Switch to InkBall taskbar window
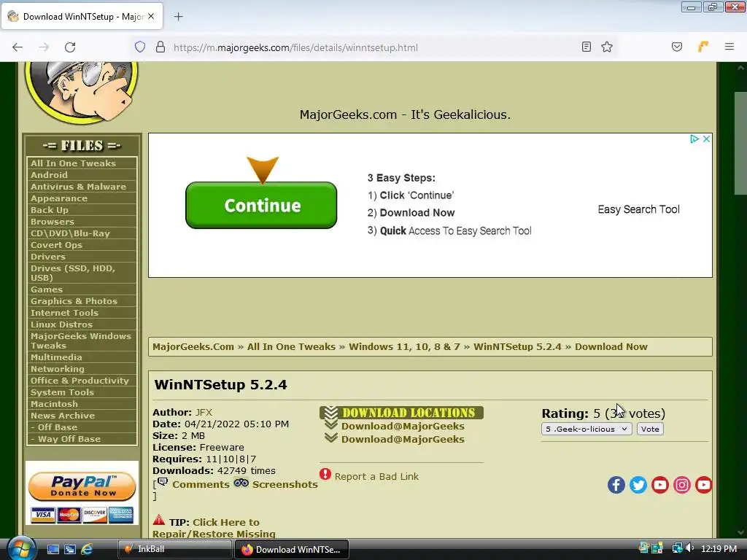The height and width of the screenshot is (560, 747). [174, 549]
